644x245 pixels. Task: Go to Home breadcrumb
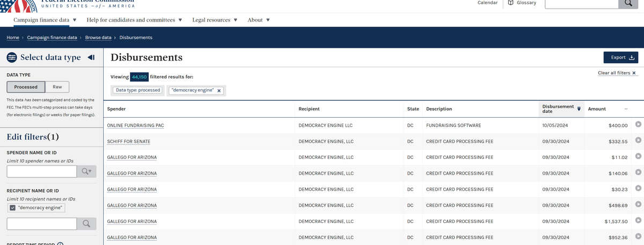tap(13, 38)
